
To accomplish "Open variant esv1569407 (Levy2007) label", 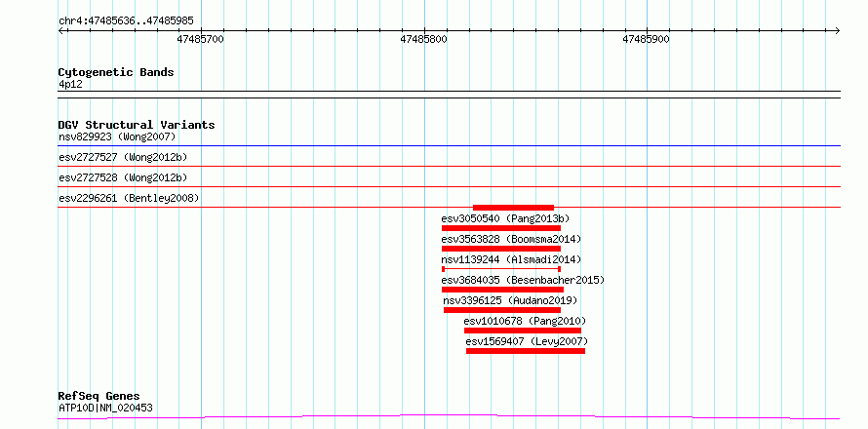I will (x=527, y=341).
